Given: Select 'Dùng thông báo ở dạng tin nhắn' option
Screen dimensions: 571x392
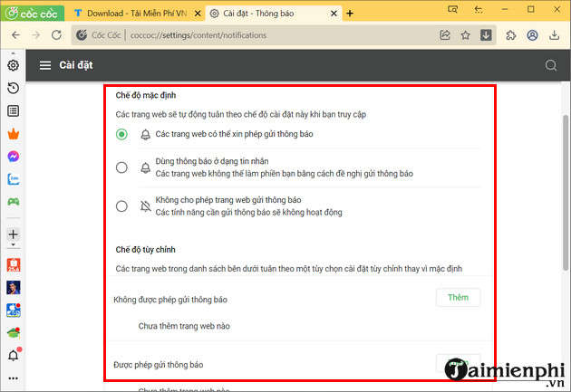Looking at the screenshot, I should pos(121,167).
